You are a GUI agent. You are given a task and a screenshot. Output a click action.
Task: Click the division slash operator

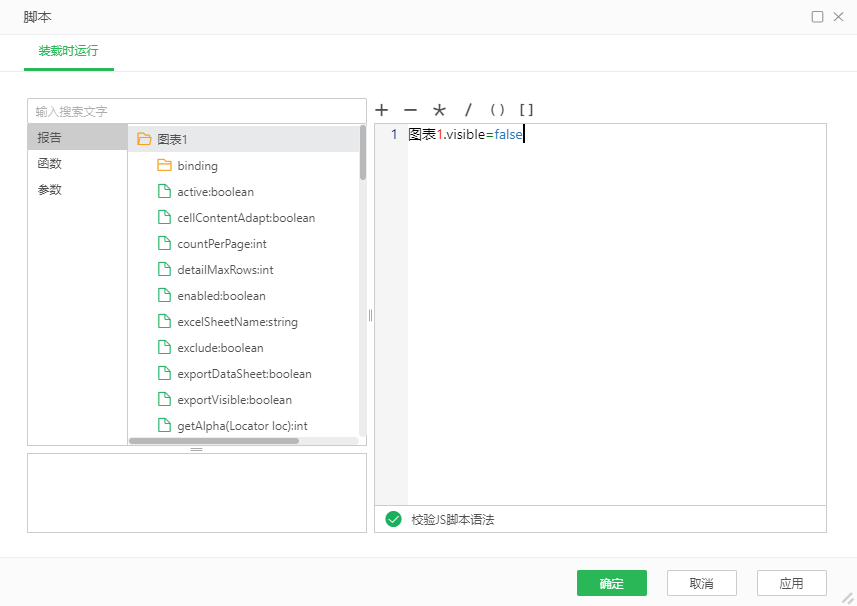click(468, 110)
